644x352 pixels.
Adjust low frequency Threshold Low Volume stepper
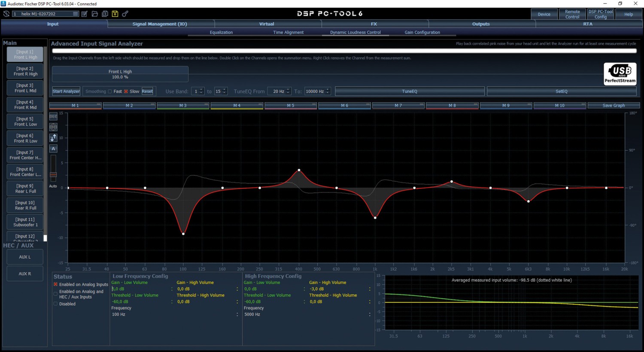[172, 302]
